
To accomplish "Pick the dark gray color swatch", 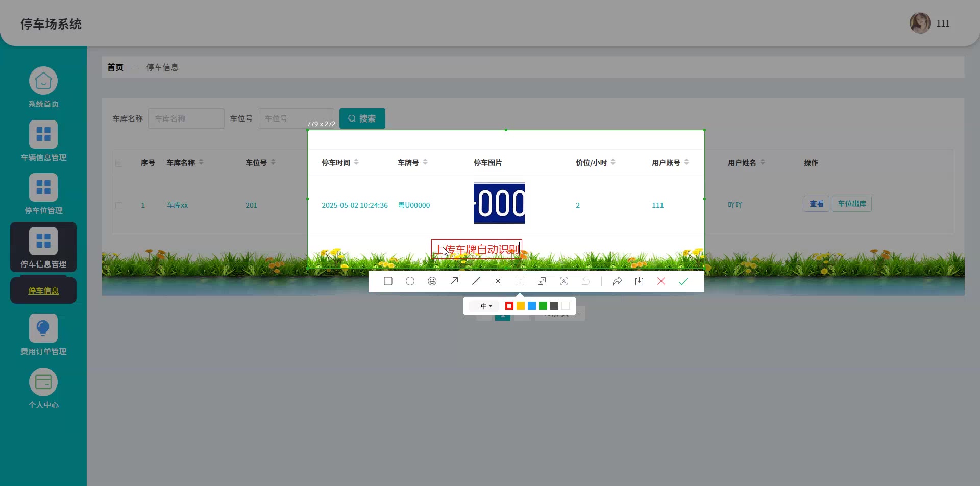I will (554, 306).
